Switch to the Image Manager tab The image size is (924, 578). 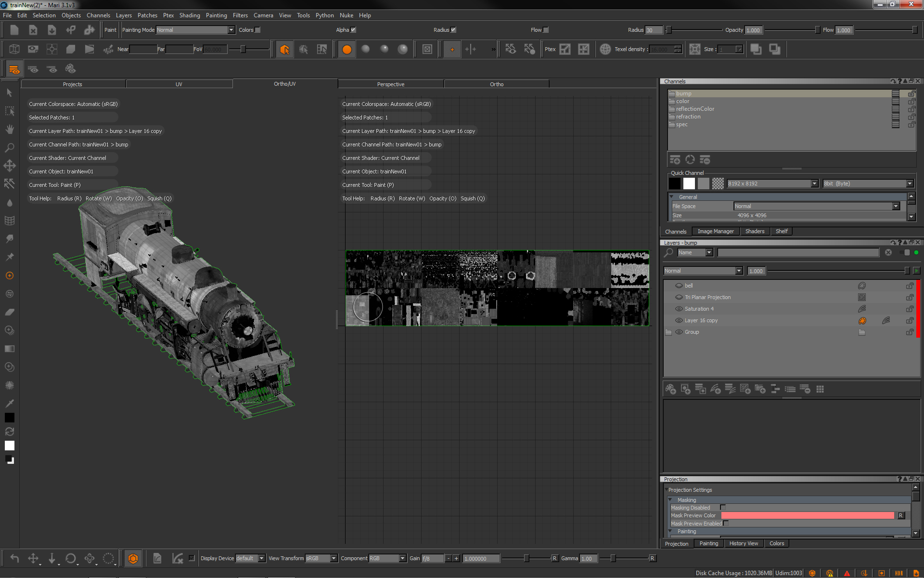click(x=716, y=232)
